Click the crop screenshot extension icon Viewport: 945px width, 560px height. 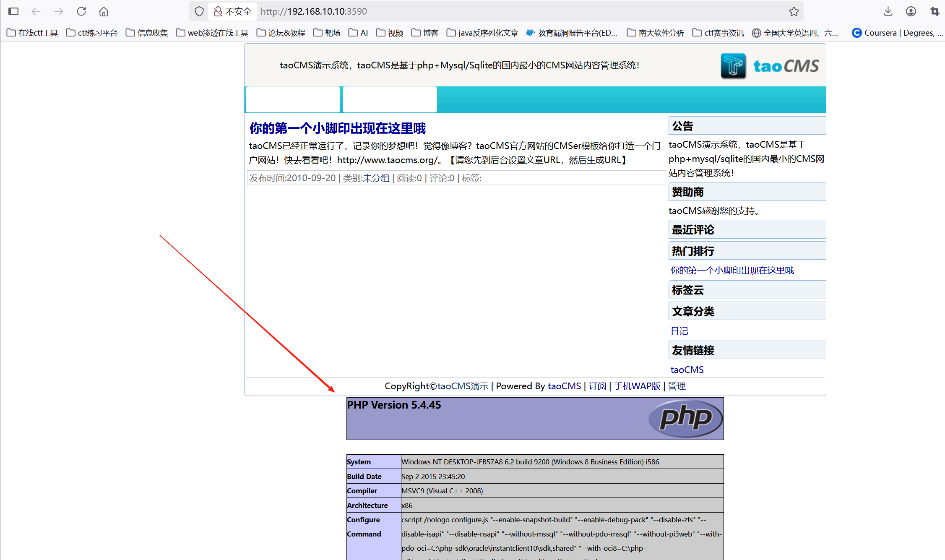point(935,11)
